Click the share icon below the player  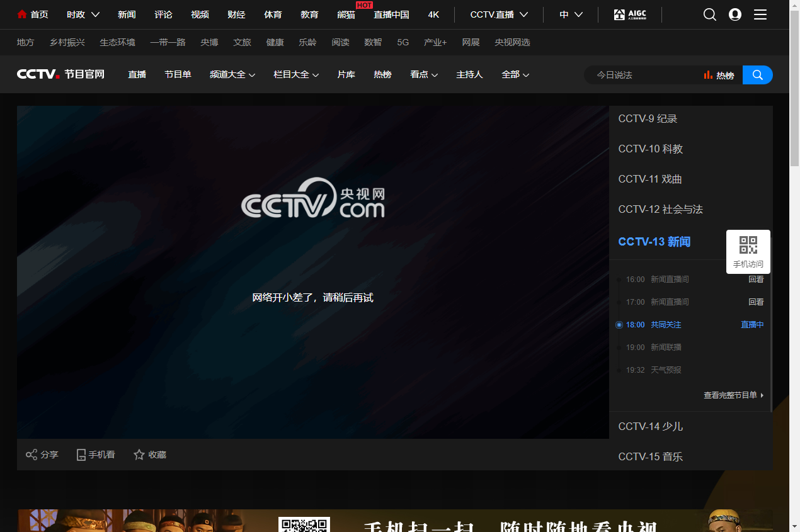pos(31,455)
